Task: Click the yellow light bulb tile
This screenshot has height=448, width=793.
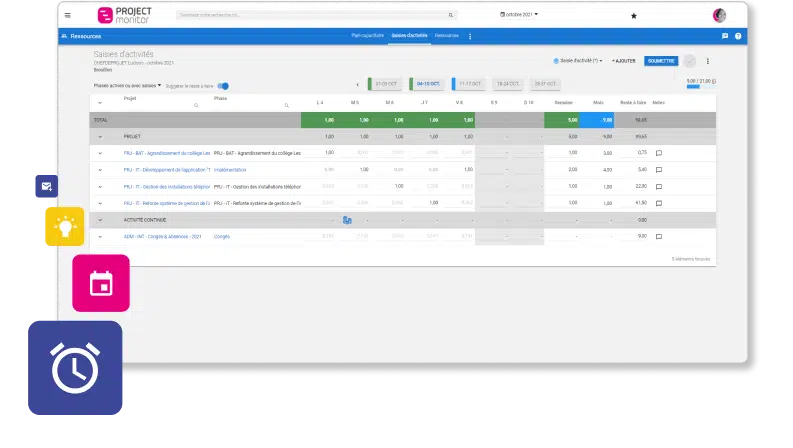Action: coord(65,227)
